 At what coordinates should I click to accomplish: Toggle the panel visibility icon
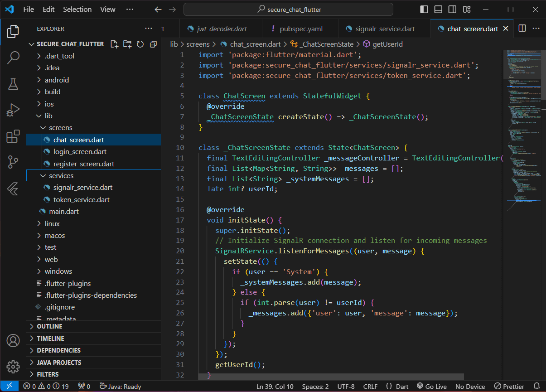(x=438, y=9)
